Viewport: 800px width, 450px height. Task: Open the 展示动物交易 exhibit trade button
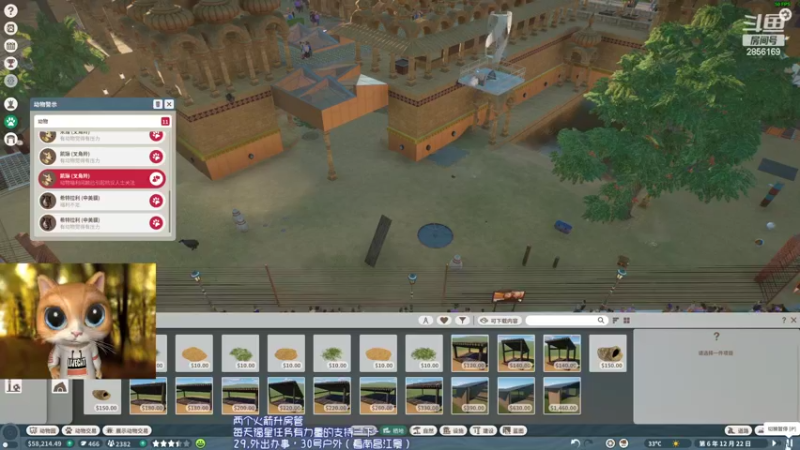pos(128,431)
